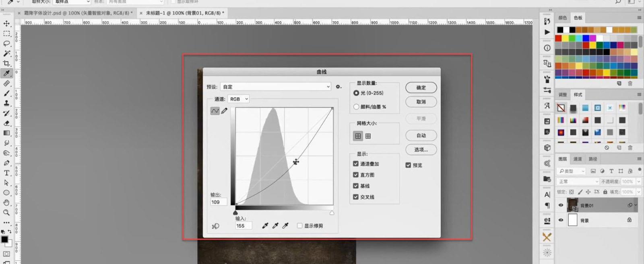
Task: Select the Light (0-255) radio button
Action: 356,93
